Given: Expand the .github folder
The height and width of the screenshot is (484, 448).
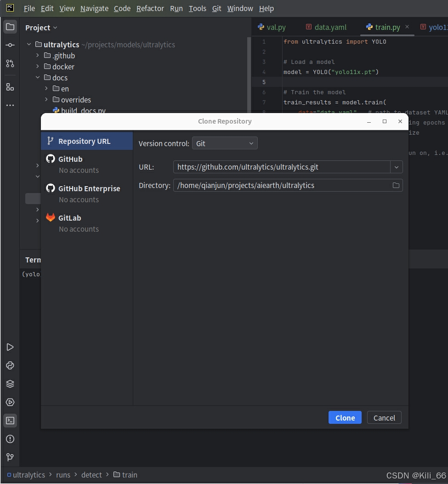Looking at the screenshot, I should coord(37,55).
